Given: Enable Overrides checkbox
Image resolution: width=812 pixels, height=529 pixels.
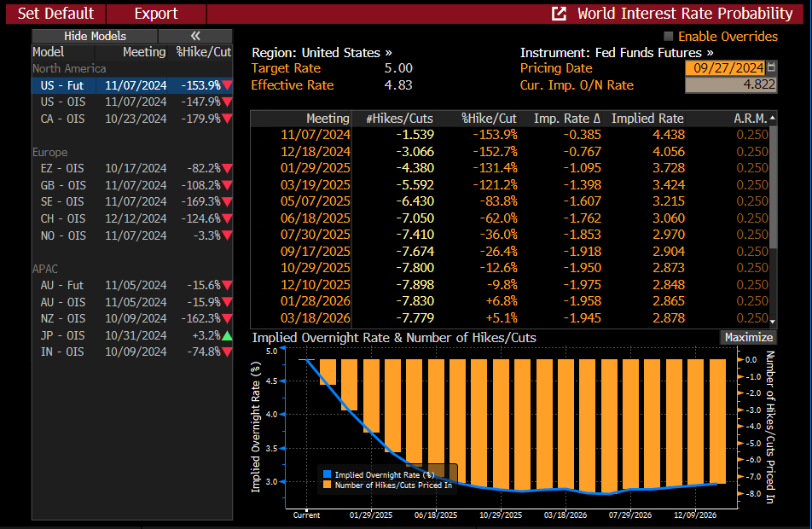Looking at the screenshot, I should click(x=669, y=37).
